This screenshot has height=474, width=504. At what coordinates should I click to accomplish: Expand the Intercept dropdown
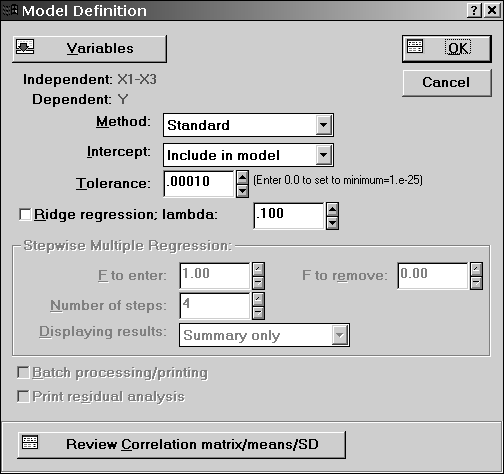tap(323, 155)
